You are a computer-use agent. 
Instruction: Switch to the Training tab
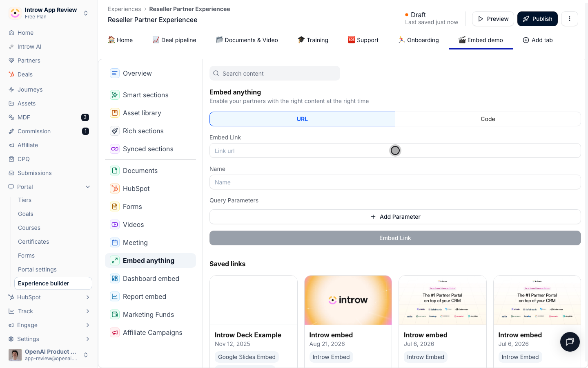[x=313, y=40]
